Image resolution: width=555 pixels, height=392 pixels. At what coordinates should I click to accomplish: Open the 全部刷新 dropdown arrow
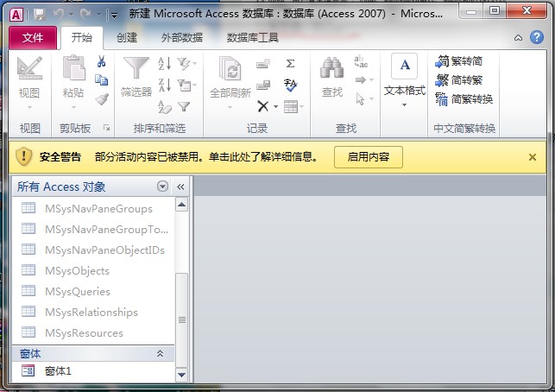click(x=230, y=107)
